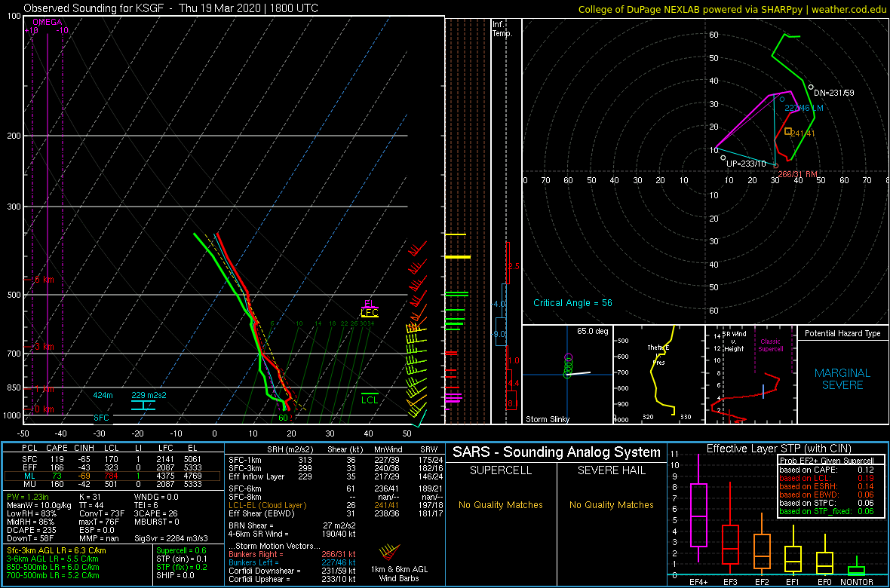Click the '266/31 RM' hodograph label
Image resolution: width=890 pixels, height=588 pixels.
(x=797, y=173)
